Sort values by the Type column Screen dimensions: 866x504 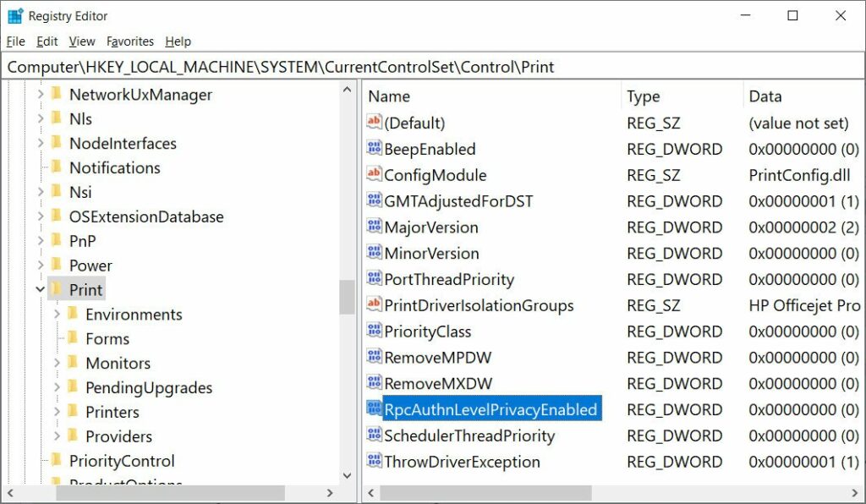(643, 96)
